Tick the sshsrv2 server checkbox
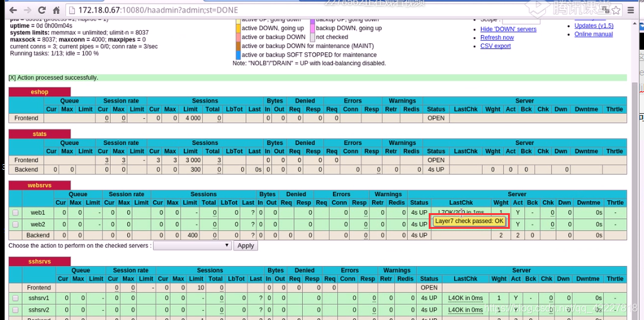 (15, 310)
